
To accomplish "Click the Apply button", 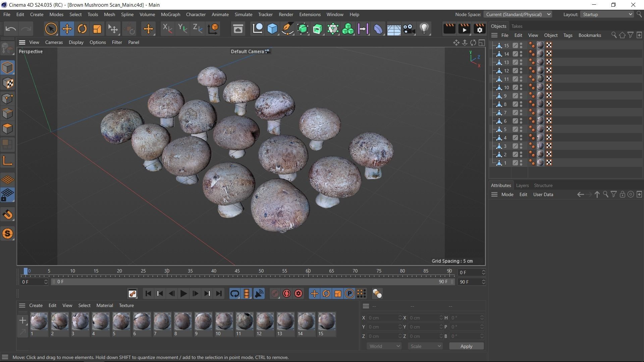I will (x=466, y=346).
